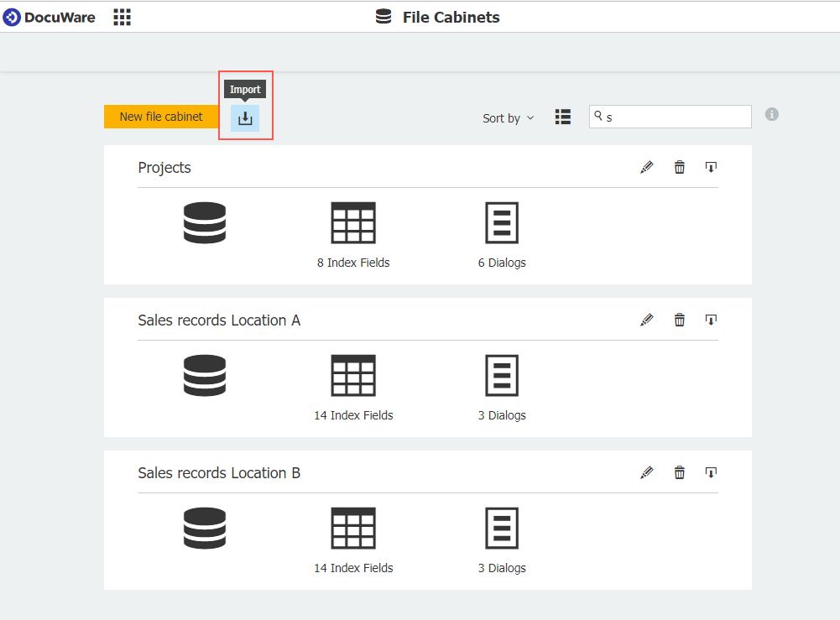Image resolution: width=840 pixels, height=620 pixels.
Task: Open the 8 Index Fields of Projects
Action: click(x=352, y=262)
